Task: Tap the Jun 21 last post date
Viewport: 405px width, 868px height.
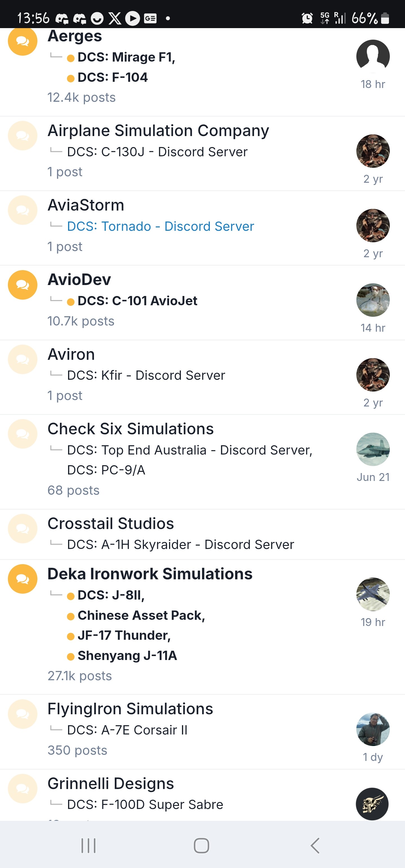Action: (373, 477)
